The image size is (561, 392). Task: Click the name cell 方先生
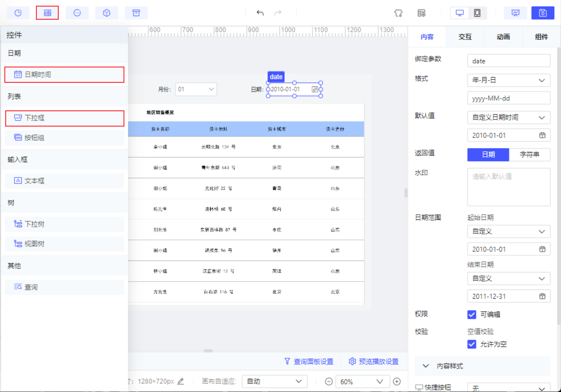tap(160, 292)
